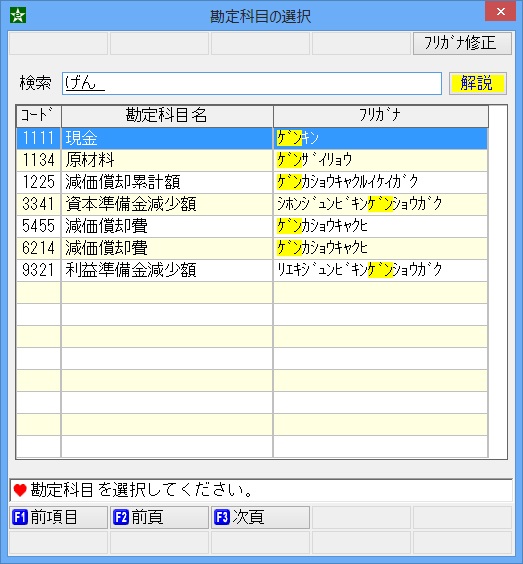Image resolution: width=523 pixels, height=564 pixels.
Task: Click the F2 前頁 button
Action: (x=160, y=517)
